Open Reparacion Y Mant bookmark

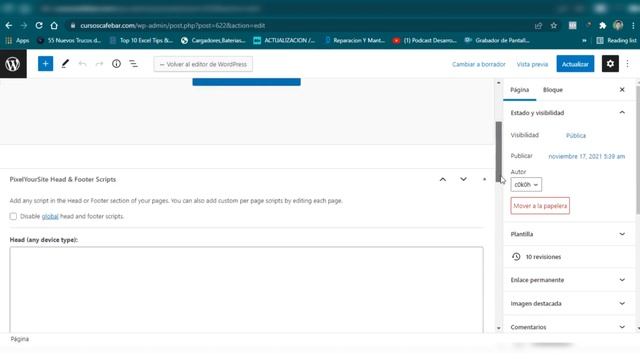354,40
